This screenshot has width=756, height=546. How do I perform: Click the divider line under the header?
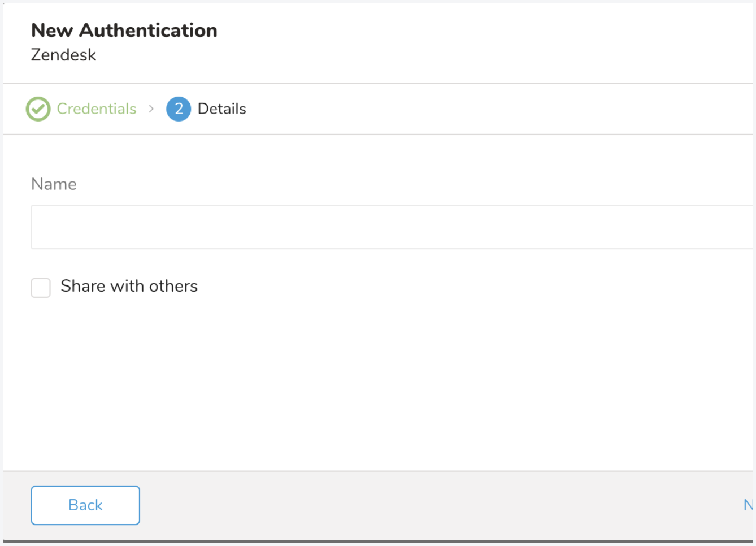pyautogui.click(x=377, y=84)
